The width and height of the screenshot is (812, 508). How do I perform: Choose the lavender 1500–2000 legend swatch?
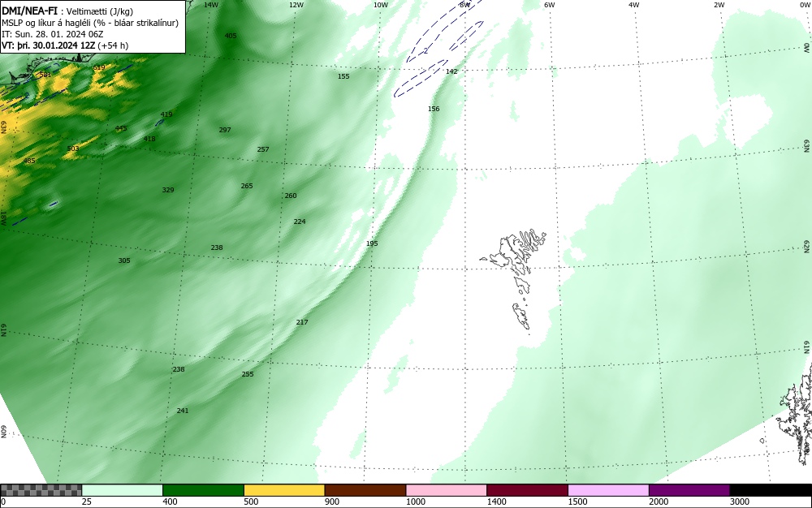[608, 490]
